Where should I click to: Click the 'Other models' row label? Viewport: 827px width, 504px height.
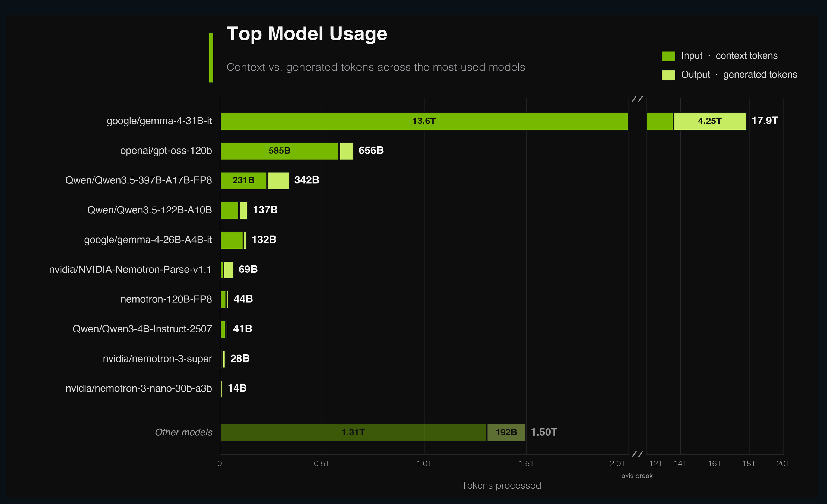pos(183,432)
